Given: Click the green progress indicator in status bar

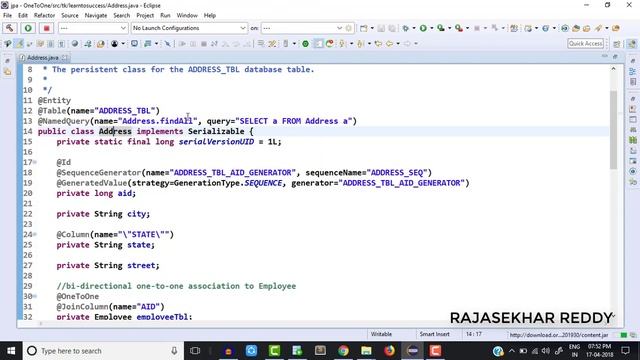Looking at the screenshot, I should coord(623,335).
